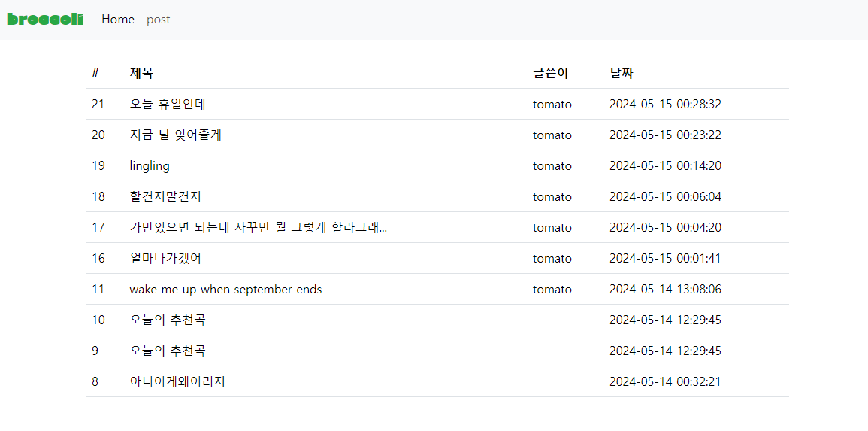
Task: Click the 글쓴이 column header
Action: 550,73
